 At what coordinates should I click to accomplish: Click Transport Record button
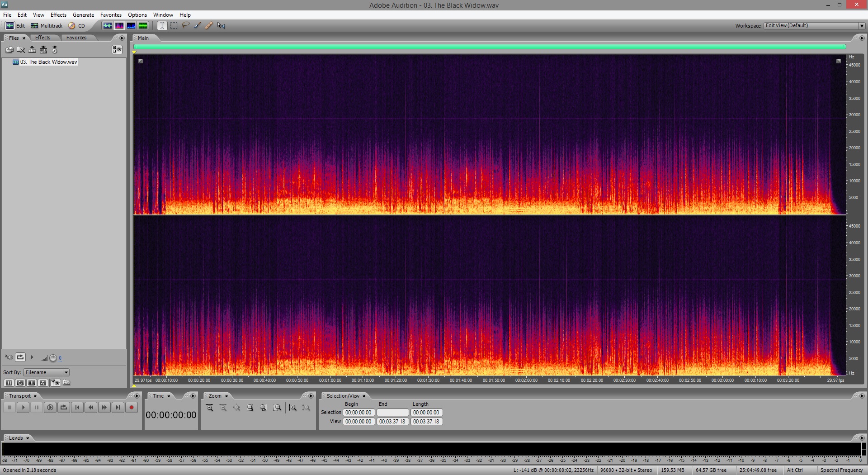[x=132, y=408]
